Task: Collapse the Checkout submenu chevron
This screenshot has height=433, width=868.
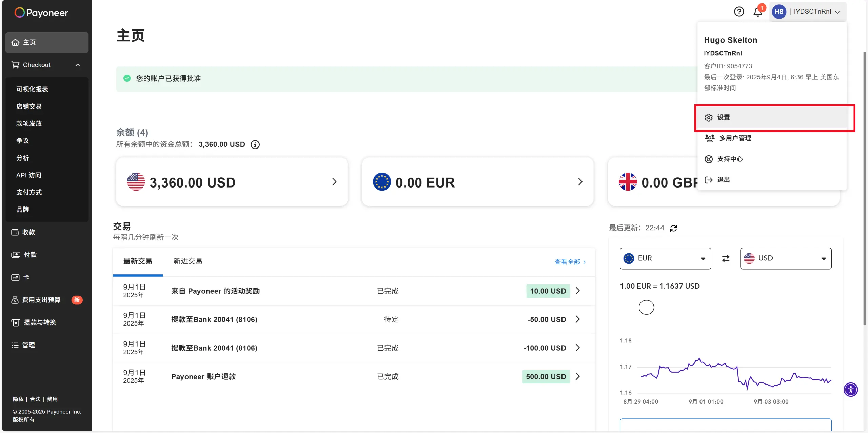Action: (x=78, y=65)
